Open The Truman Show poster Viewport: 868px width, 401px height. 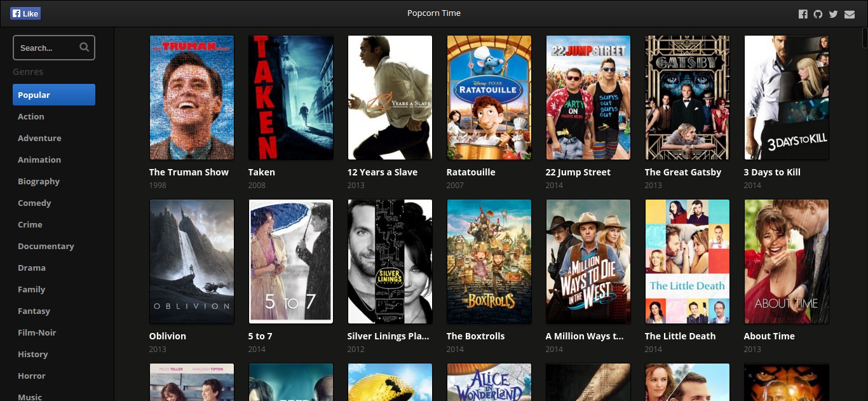click(x=192, y=97)
